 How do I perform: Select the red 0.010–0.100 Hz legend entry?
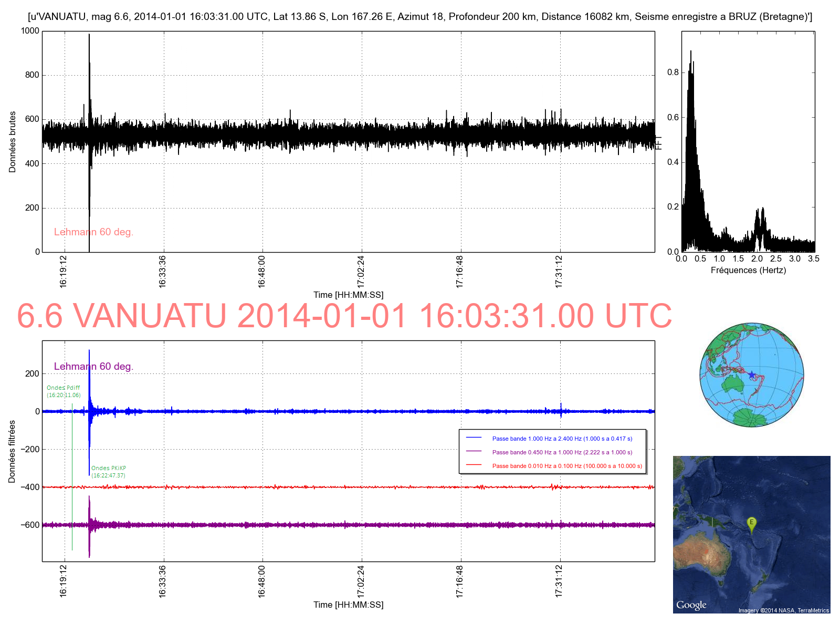(566, 466)
